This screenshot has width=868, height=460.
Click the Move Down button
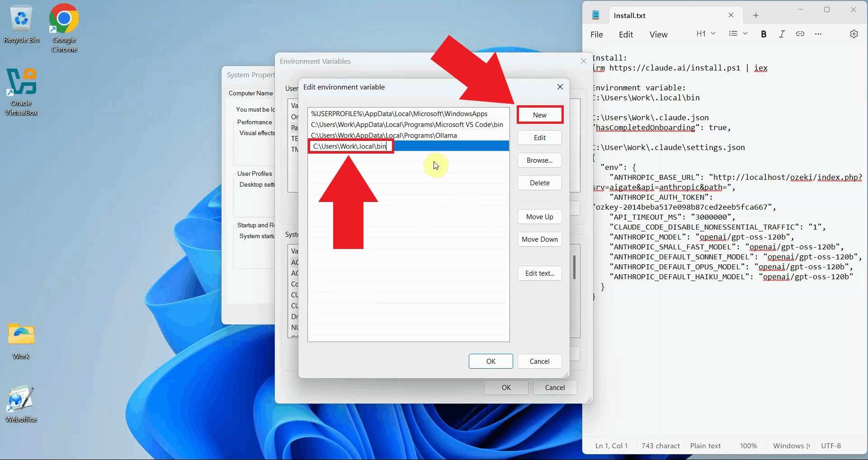[x=539, y=239]
